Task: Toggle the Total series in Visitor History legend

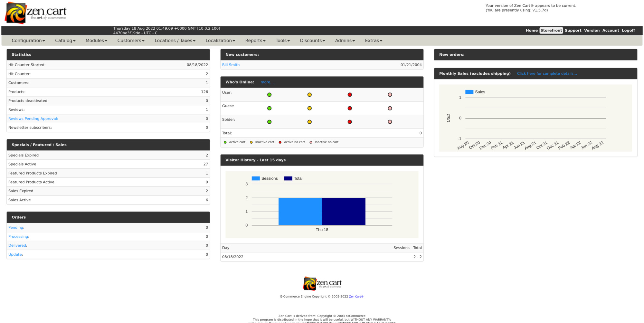Action: click(x=293, y=178)
